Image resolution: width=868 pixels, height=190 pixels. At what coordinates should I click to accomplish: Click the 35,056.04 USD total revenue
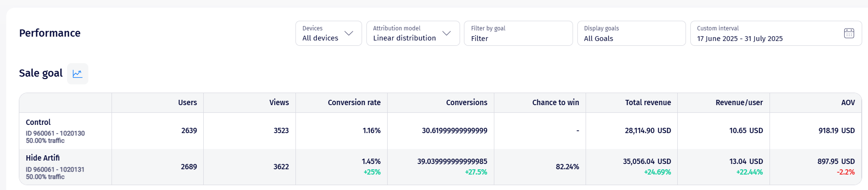click(x=647, y=162)
